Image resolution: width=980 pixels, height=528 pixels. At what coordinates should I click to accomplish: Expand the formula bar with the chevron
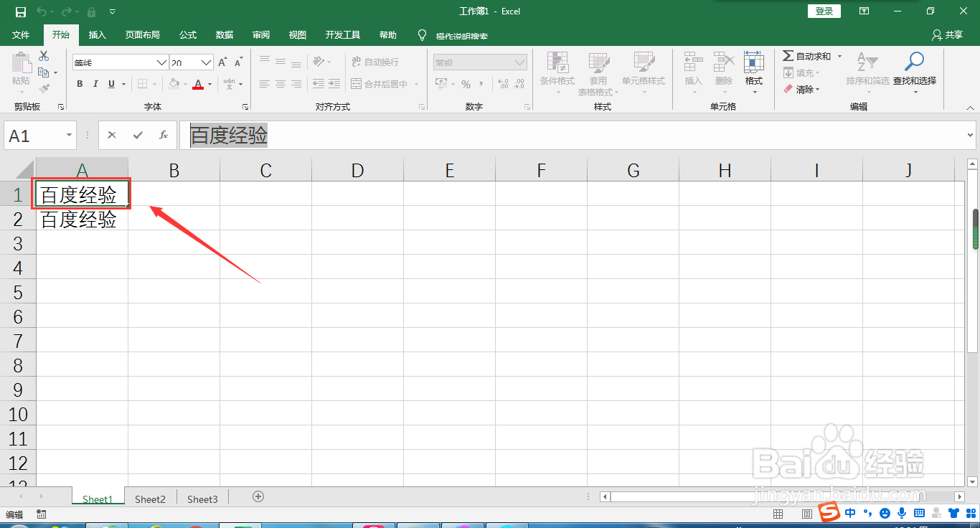click(x=971, y=135)
